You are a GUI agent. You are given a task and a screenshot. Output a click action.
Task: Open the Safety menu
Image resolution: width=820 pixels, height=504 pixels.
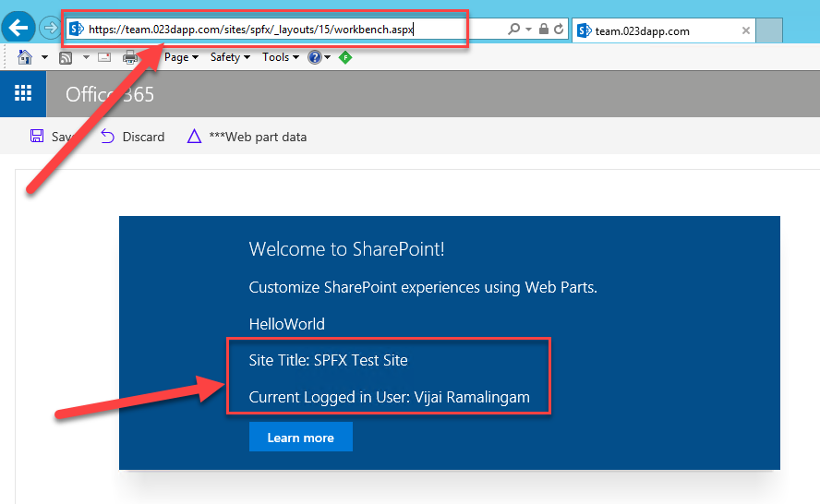click(x=230, y=57)
